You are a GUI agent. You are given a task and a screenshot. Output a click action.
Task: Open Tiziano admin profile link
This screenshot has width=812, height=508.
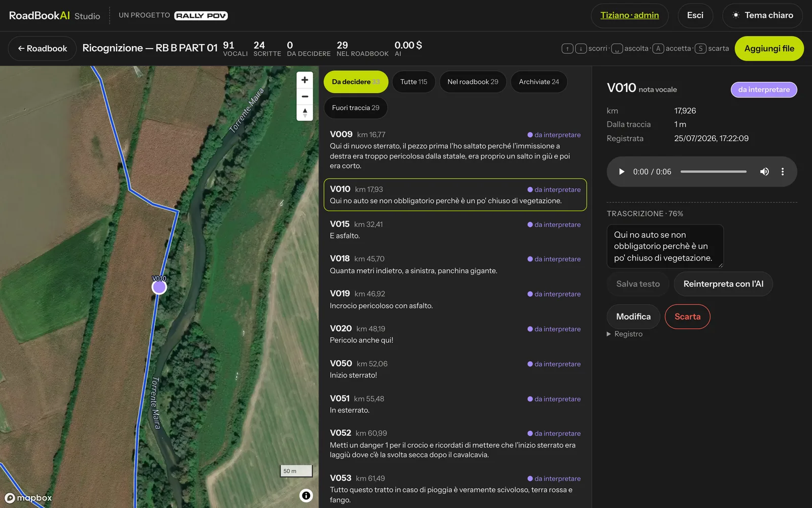pos(629,15)
